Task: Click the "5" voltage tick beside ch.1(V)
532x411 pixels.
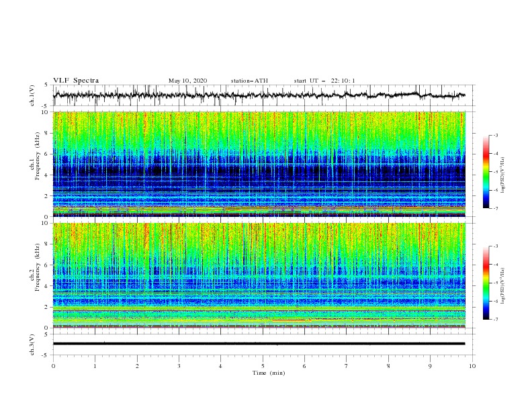Action: pos(46,85)
